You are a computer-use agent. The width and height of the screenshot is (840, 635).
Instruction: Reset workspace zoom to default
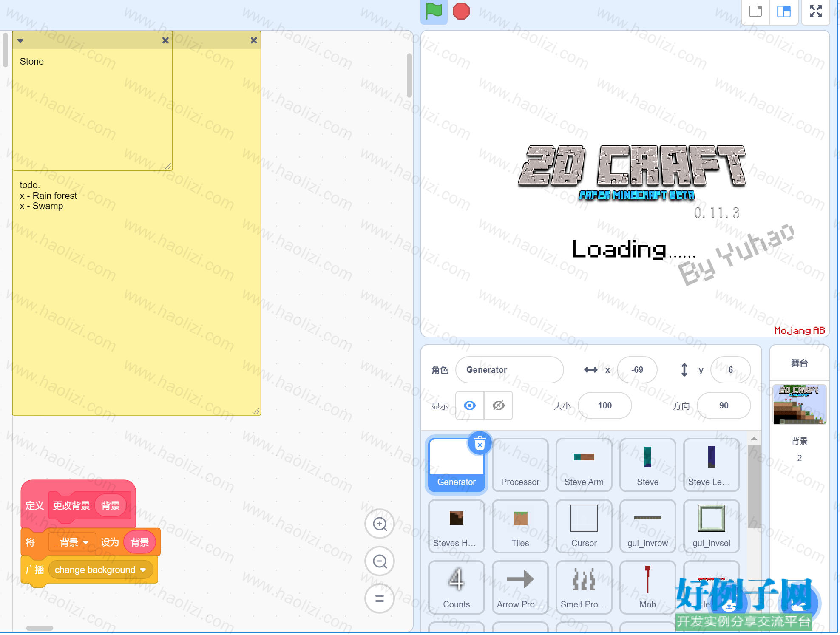380,599
